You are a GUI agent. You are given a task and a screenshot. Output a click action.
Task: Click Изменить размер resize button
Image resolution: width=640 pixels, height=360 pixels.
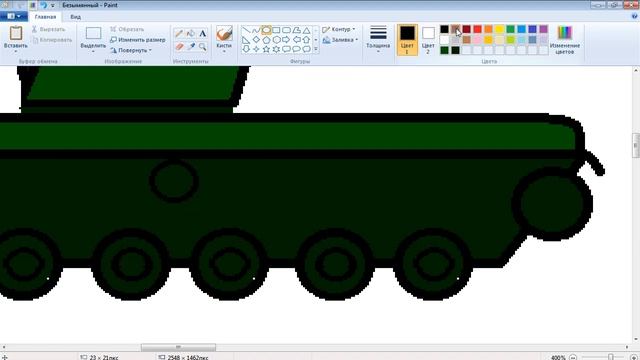pyautogui.click(x=138, y=40)
